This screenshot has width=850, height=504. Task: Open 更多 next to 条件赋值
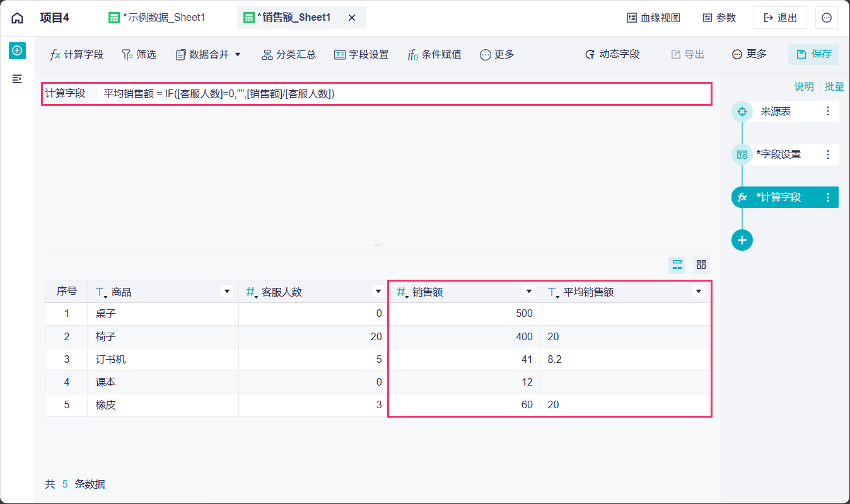pyautogui.click(x=497, y=54)
